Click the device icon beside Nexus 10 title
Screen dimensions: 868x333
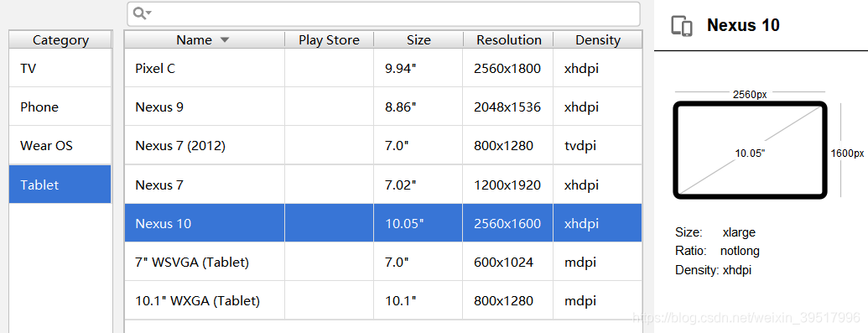click(682, 26)
